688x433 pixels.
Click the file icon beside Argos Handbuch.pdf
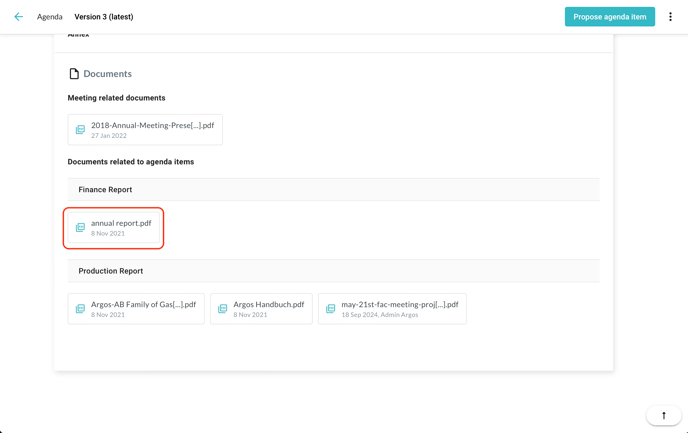tap(222, 309)
